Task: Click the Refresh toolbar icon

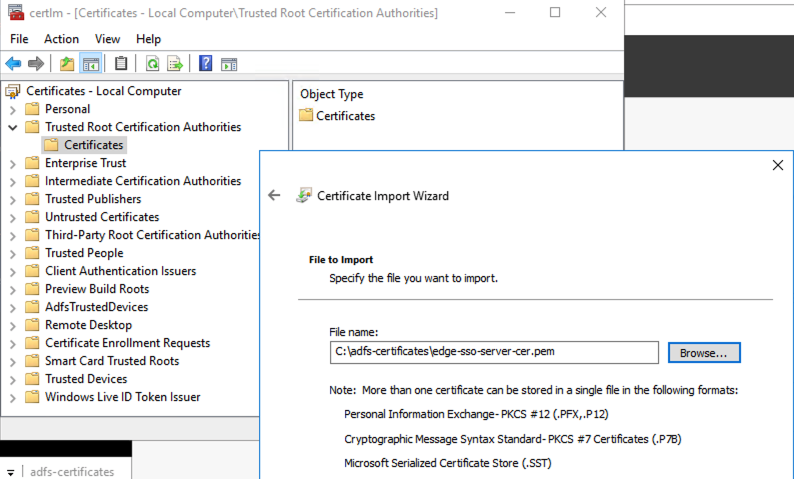Action: [x=152, y=64]
